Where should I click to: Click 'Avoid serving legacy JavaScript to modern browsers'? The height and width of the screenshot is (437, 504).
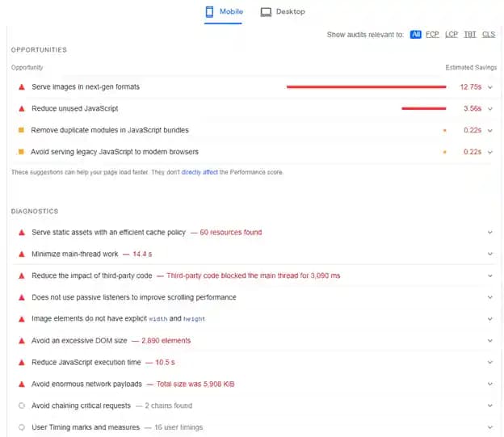coord(115,152)
